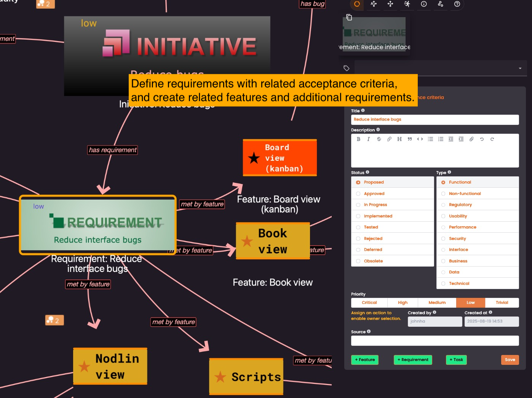Screen dimensions: 532x398
Task: Open the help question mark icon in top toolbar
Action: (x=457, y=4)
